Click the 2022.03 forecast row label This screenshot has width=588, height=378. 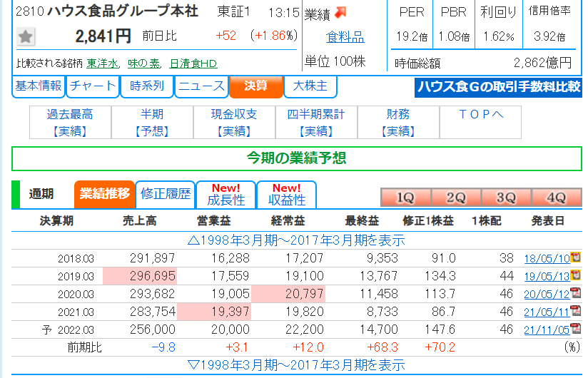click(76, 330)
